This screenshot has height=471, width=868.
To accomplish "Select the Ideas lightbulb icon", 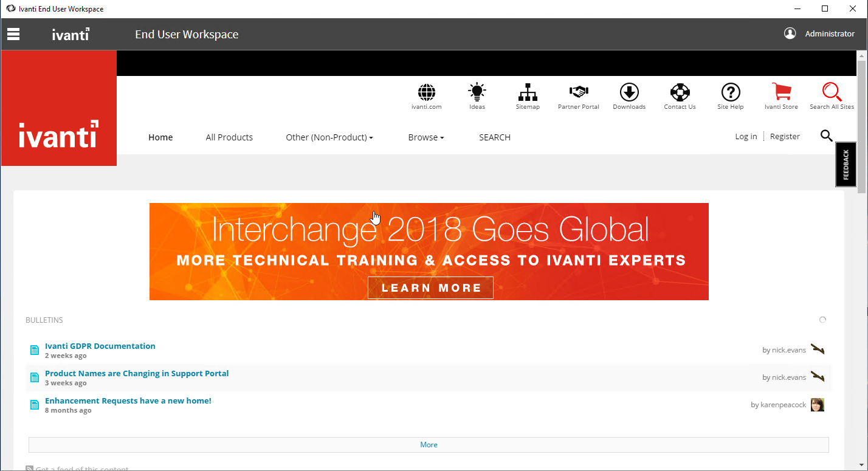I will tap(477, 92).
